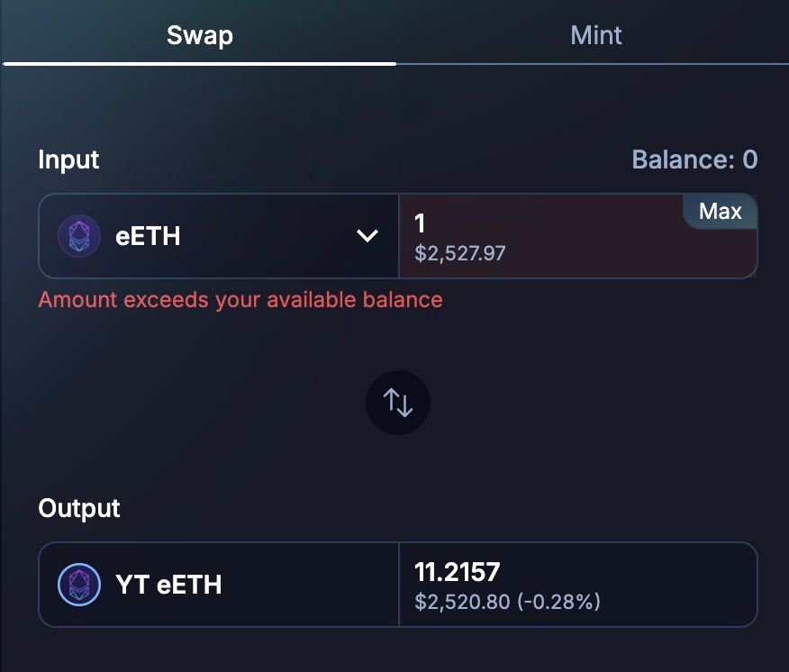Click the YT eETH token logo
The width and height of the screenshot is (789, 672).
(79, 585)
